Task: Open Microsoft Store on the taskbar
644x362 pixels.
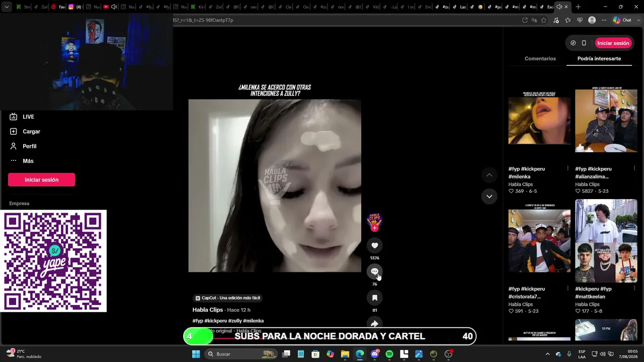Action: click(315, 354)
